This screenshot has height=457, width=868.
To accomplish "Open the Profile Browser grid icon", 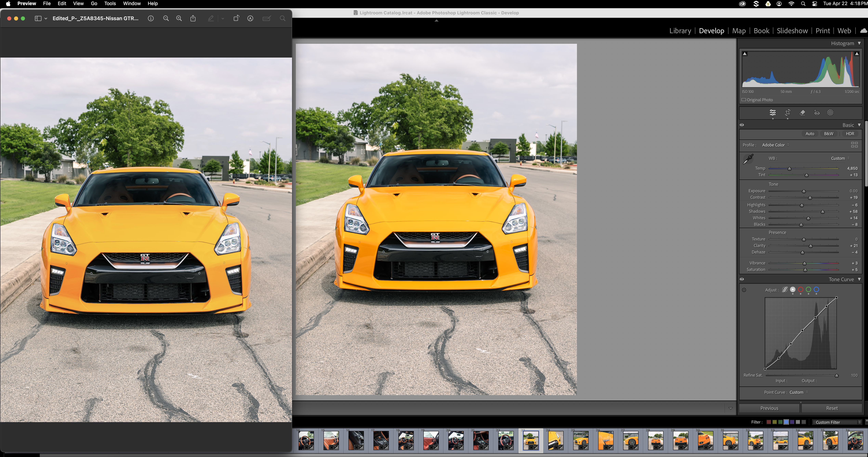I will pyautogui.click(x=854, y=145).
